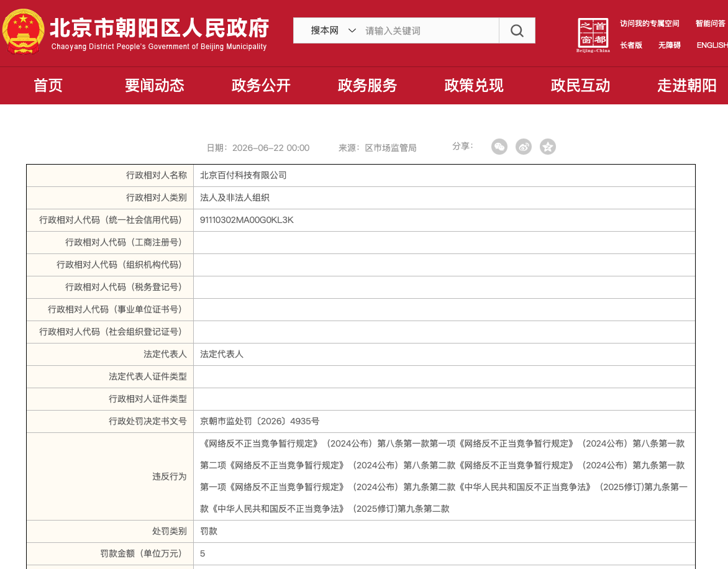Select company name 北京百付科技有限公司
The image size is (728, 569).
pos(243,175)
